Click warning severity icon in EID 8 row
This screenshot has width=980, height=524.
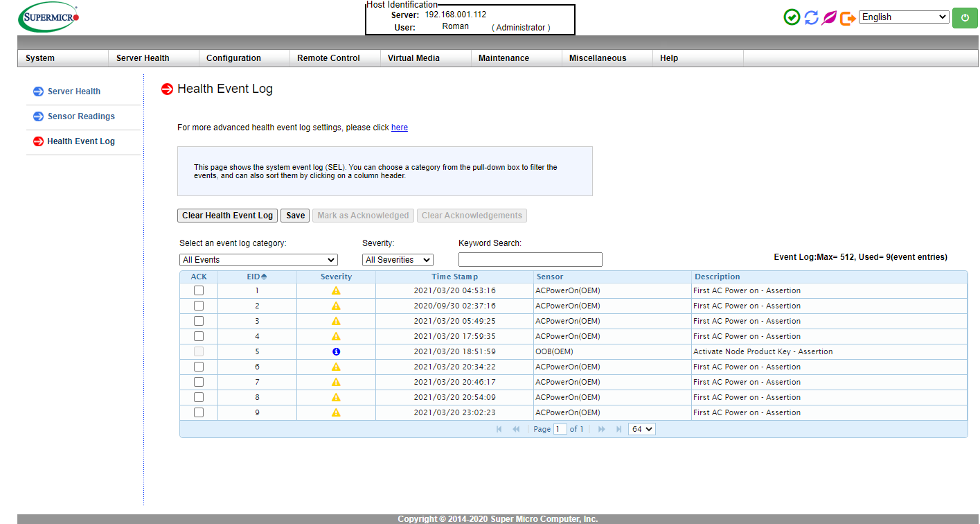tap(336, 397)
